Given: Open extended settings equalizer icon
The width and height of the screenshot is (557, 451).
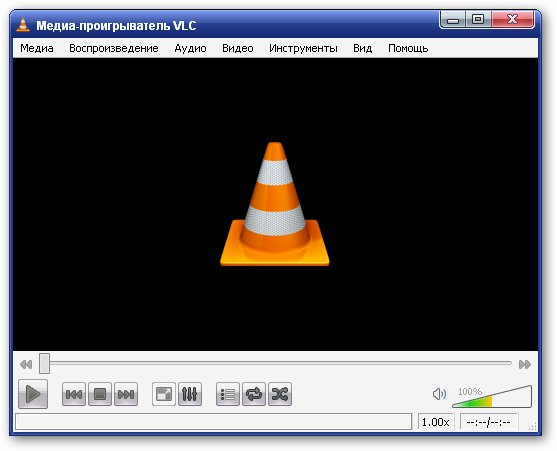Looking at the screenshot, I should (190, 394).
